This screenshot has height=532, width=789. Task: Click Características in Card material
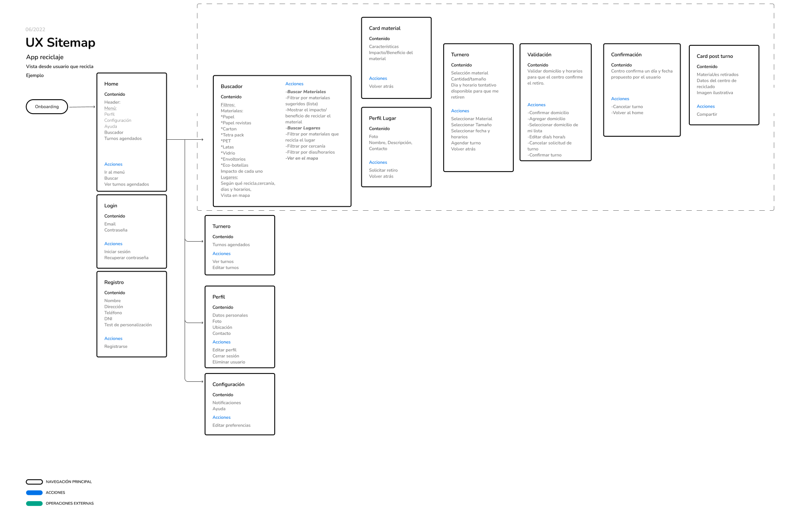click(384, 47)
